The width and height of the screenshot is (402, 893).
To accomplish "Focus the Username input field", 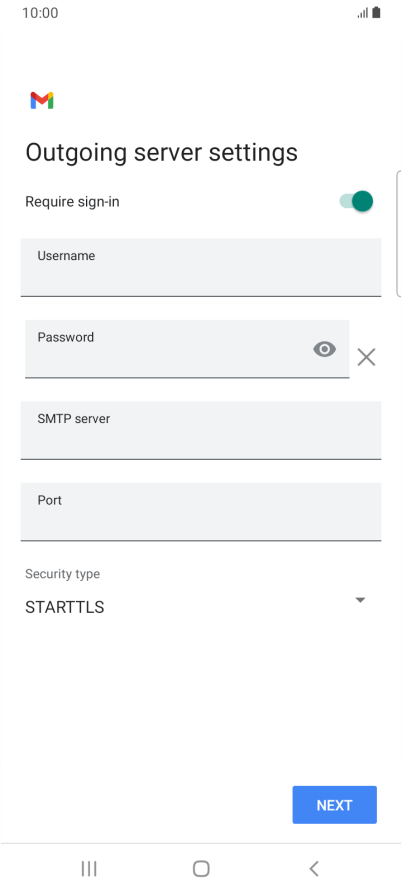I will coord(201,267).
